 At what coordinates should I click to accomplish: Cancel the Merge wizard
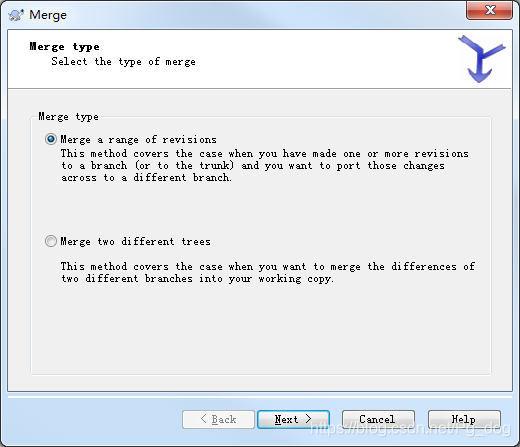(x=378, y=419)
